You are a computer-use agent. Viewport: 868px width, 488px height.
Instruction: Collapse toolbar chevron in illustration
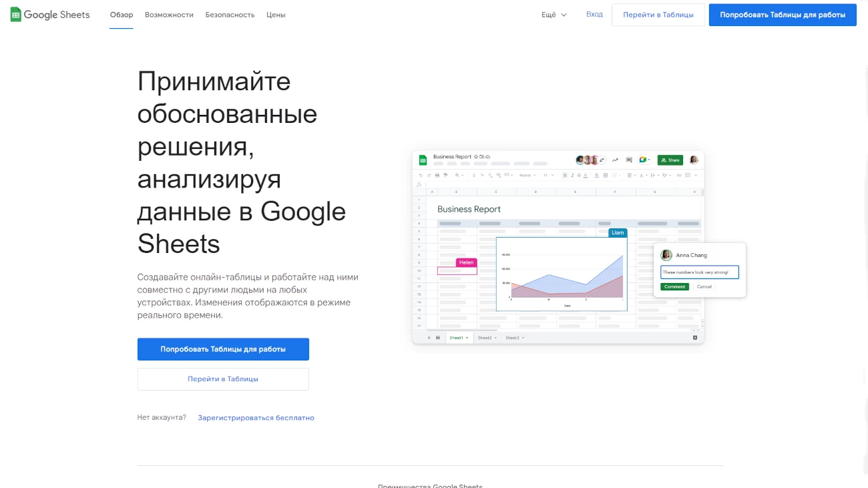[x=696, y=175]
